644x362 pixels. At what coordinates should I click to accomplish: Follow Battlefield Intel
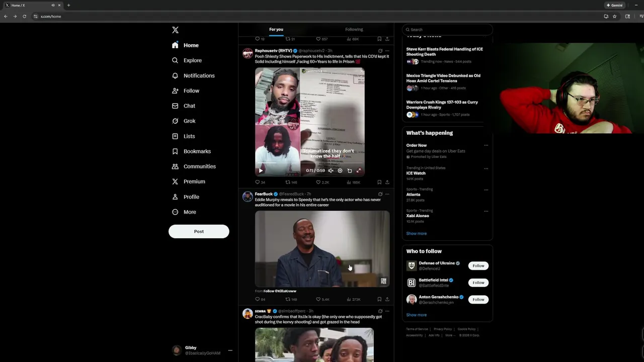478,283
